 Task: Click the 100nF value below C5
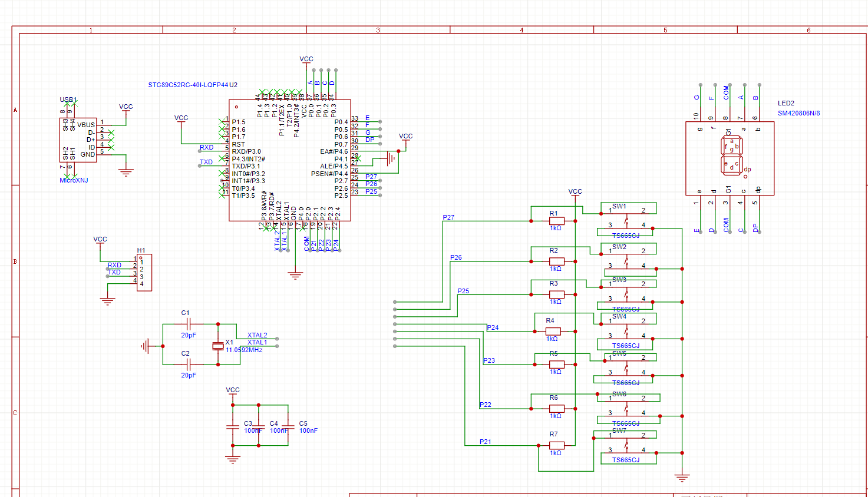point(308,430)
